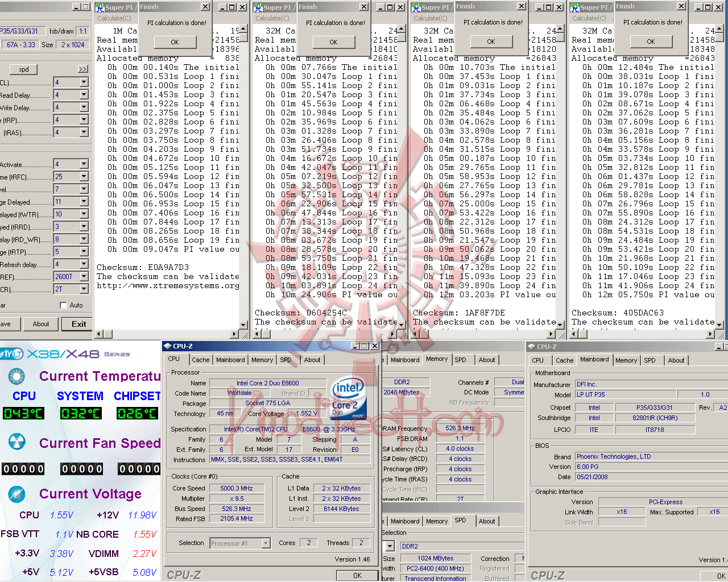
Task: Click down scroll arrow in the 1M Super PI window
Action: click(x=243, y=325)
